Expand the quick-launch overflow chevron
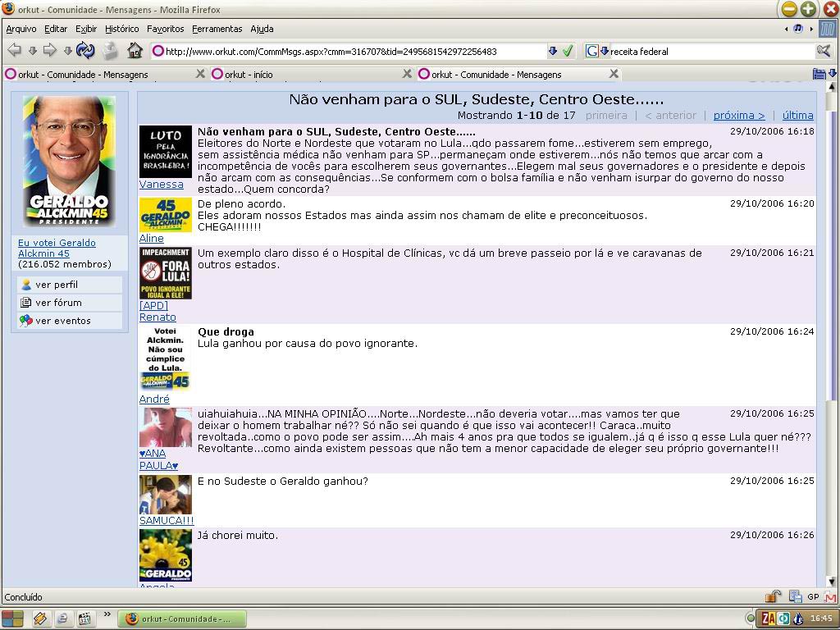This screenshot has width=840, height=630. tap(107, 614)
